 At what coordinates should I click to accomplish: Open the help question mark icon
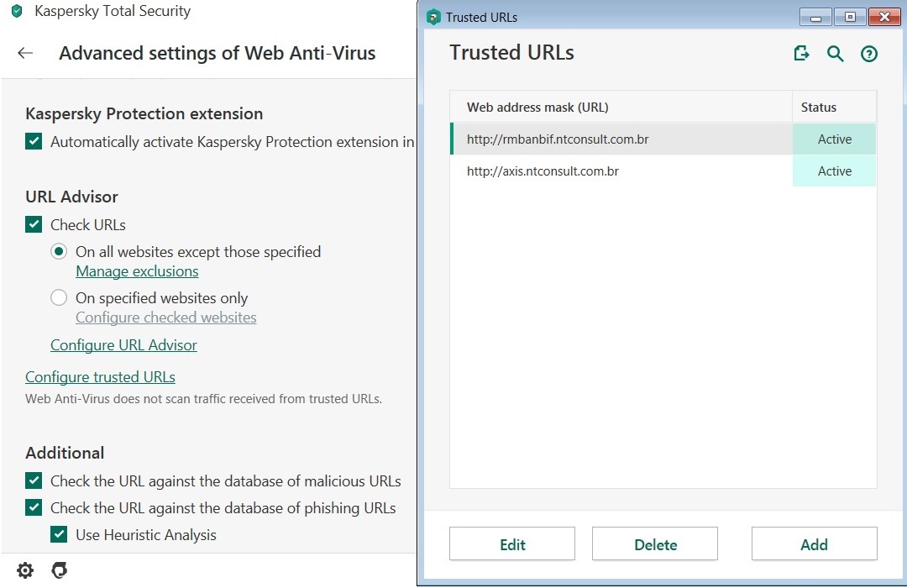869,54
